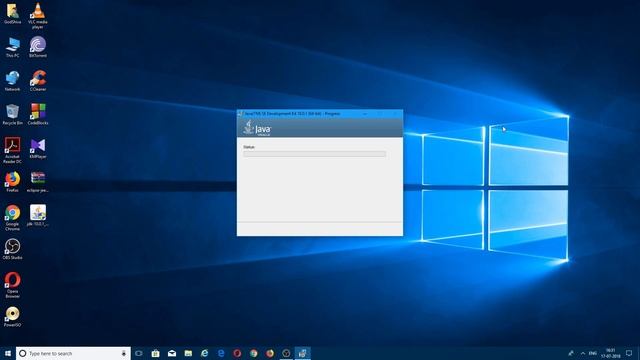The image size is (640, 360).
Task: Open the OBS Studio desktop shortcut
Action: click(x=13, y=249)
